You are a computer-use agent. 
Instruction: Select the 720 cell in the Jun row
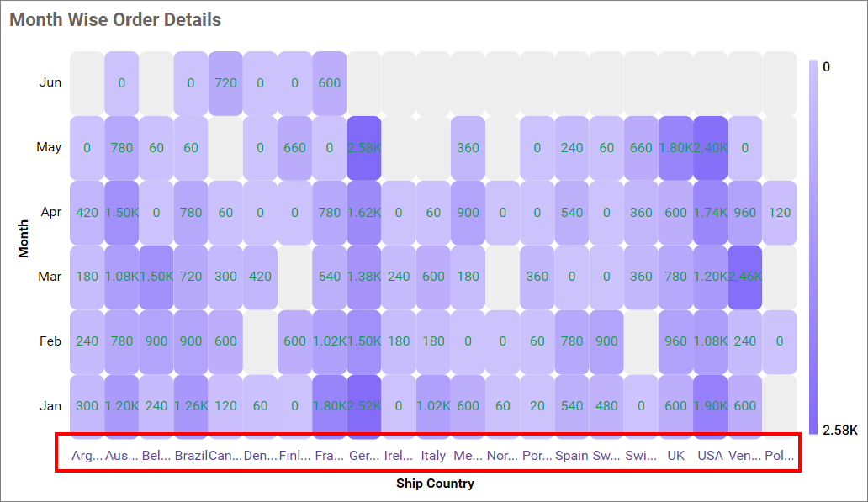click(225, 83)
